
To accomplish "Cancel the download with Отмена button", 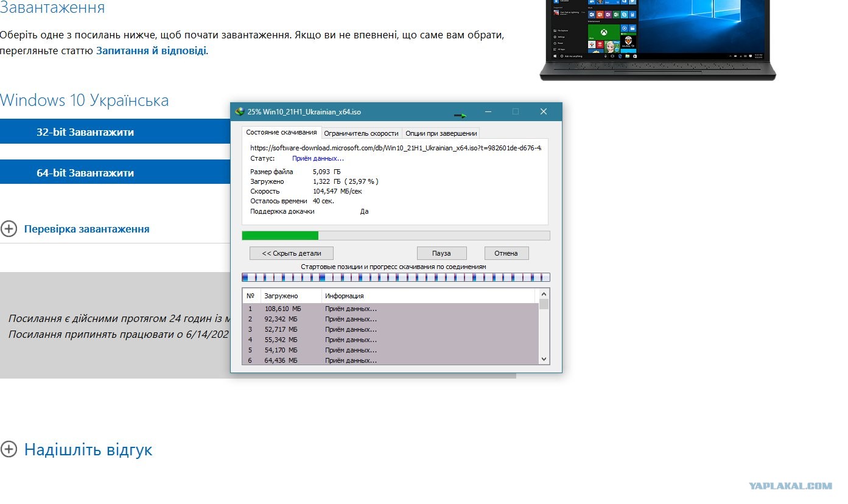I will click(506, 253).
